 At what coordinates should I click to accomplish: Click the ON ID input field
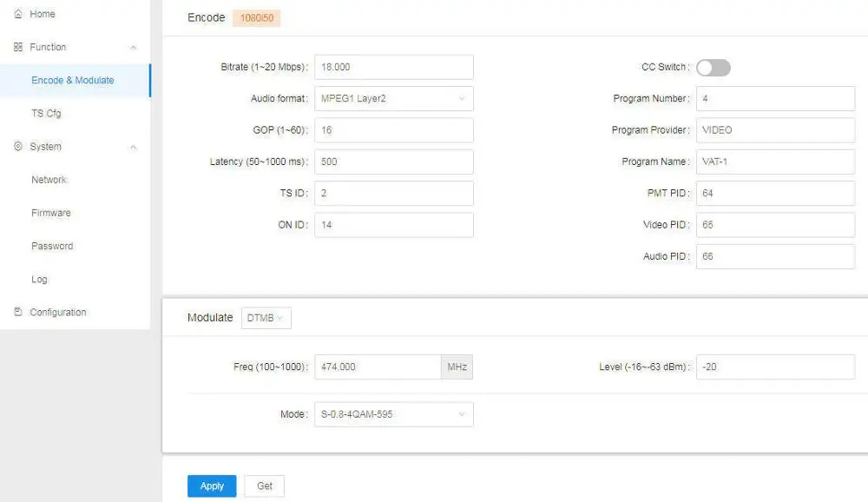pos(393,225)
